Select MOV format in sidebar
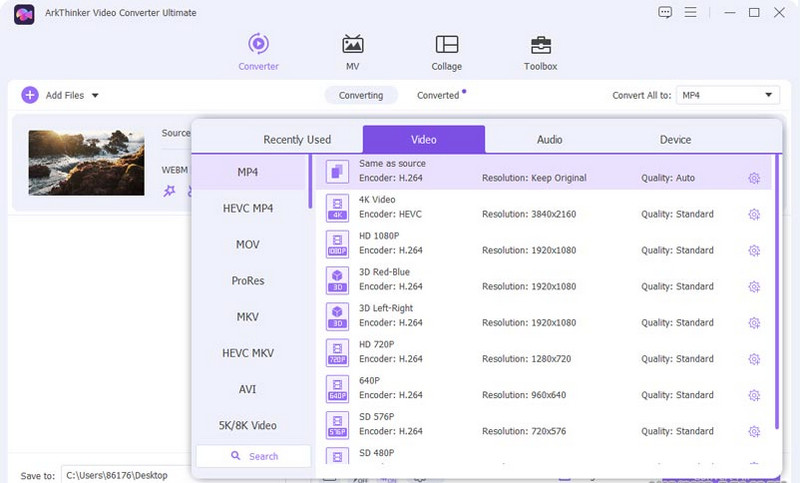This screenshot has height=483, width=800. coord(248,244)
